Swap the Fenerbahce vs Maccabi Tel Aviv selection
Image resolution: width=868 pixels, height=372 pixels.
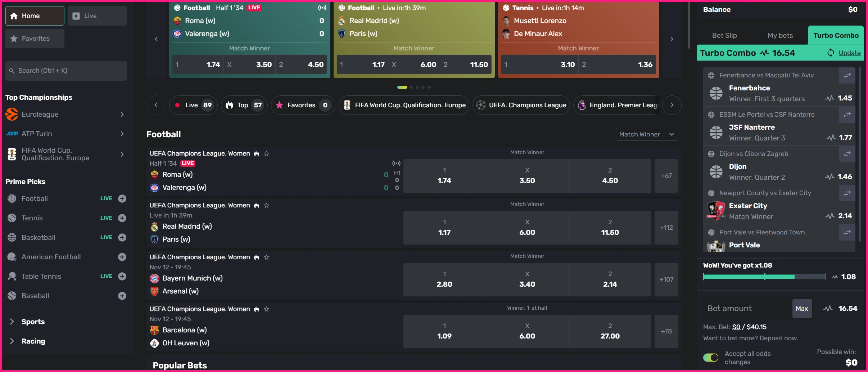[x=847, y=75]
